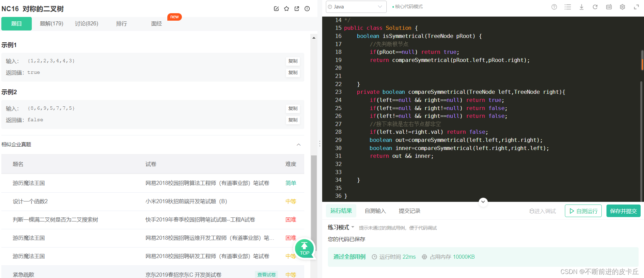Expand the code editor to fullscreen

click(636, 7)
